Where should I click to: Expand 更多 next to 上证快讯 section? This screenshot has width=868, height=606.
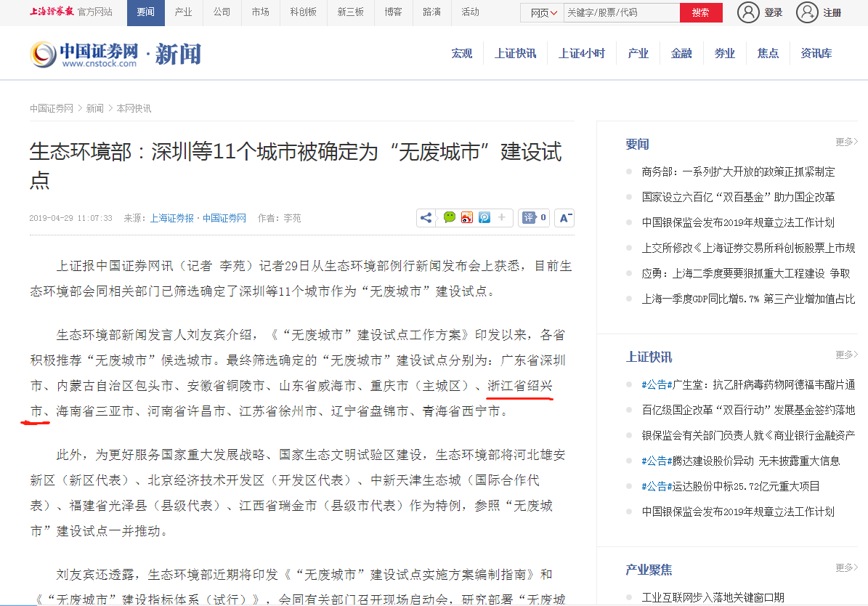846,355
